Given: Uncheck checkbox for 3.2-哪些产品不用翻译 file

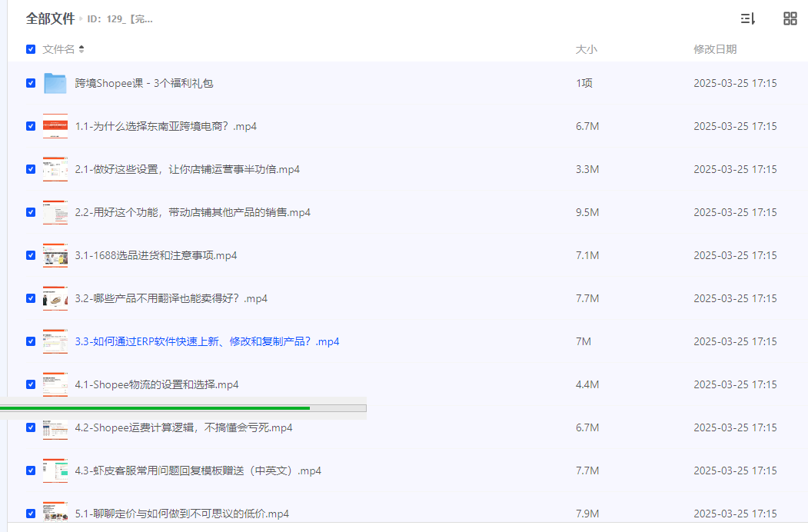Looking at the screenshot, I should [x=31, y=298].
